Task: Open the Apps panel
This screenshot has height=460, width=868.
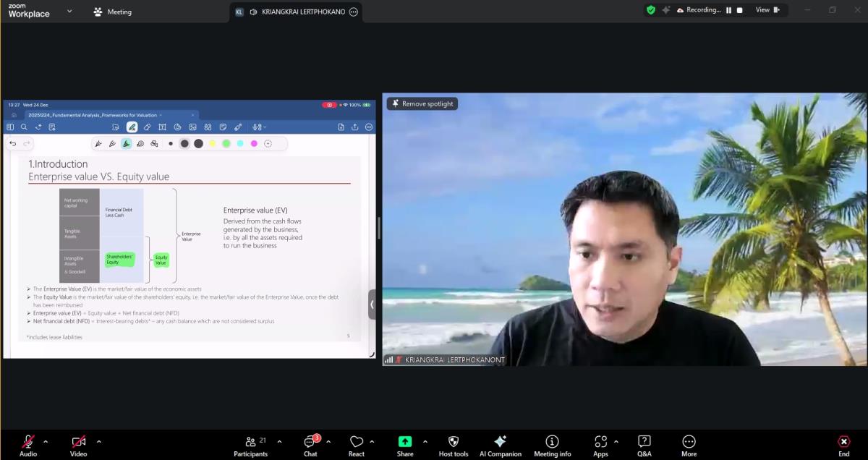Action: [600, 445]
